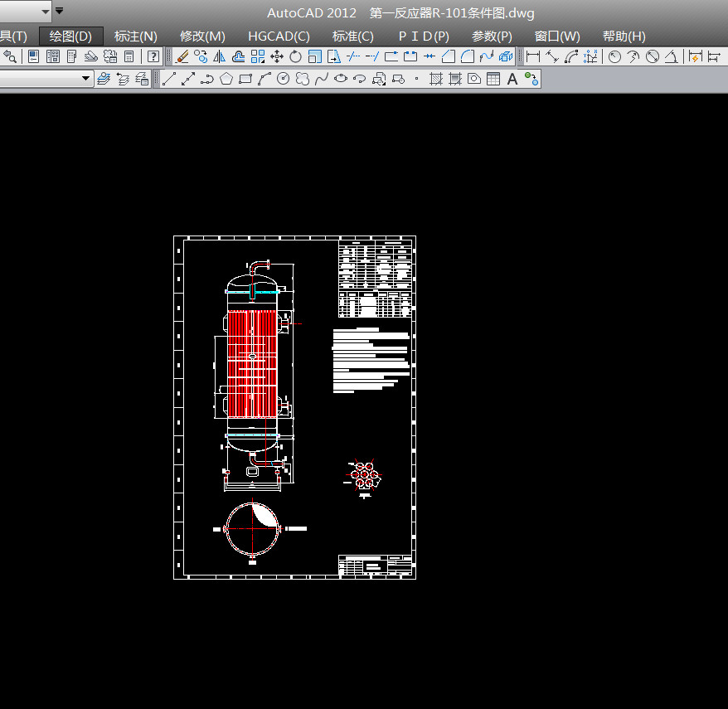This screenshot has width=728, height=709.
Task: Select the Diameter dimension tool
Action: 653,56
